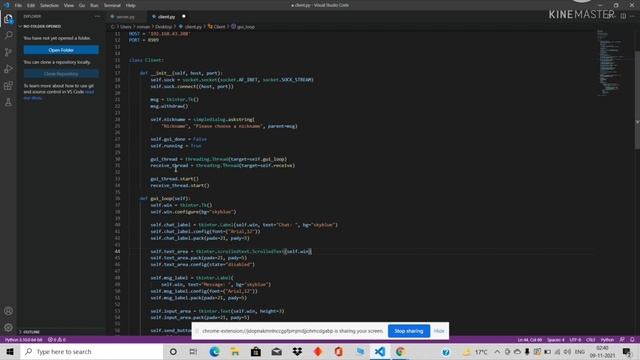
Task: Change indentation via Spaces: 4
Action: (556, 340)
